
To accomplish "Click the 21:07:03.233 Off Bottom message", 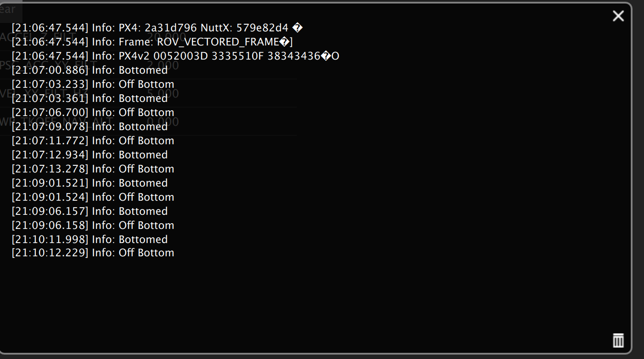I will [x=93, y=84].
